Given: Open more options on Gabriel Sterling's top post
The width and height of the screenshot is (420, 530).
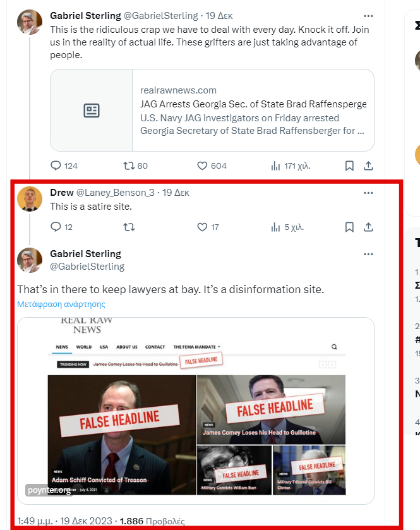Looking at the screenshot, I should point(368,16).
